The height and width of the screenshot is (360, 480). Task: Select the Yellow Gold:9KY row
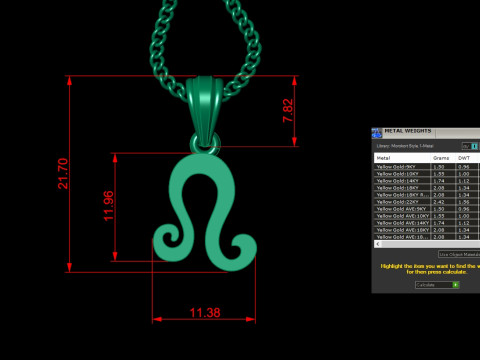427,167
